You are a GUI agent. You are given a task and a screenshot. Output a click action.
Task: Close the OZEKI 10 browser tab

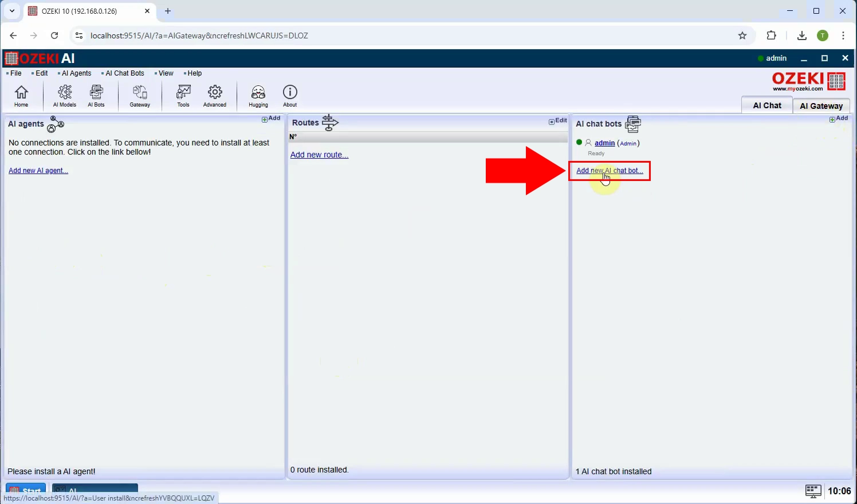point(147,11)
